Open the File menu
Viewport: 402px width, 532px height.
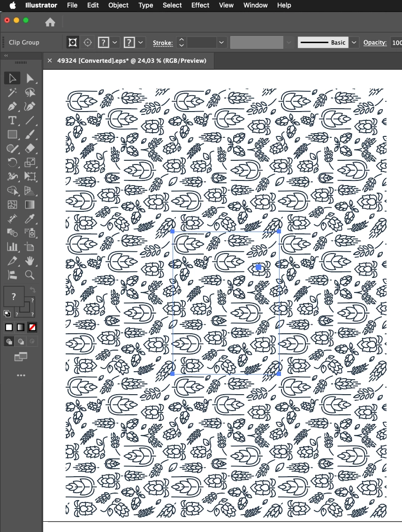(x=72, y=5)
